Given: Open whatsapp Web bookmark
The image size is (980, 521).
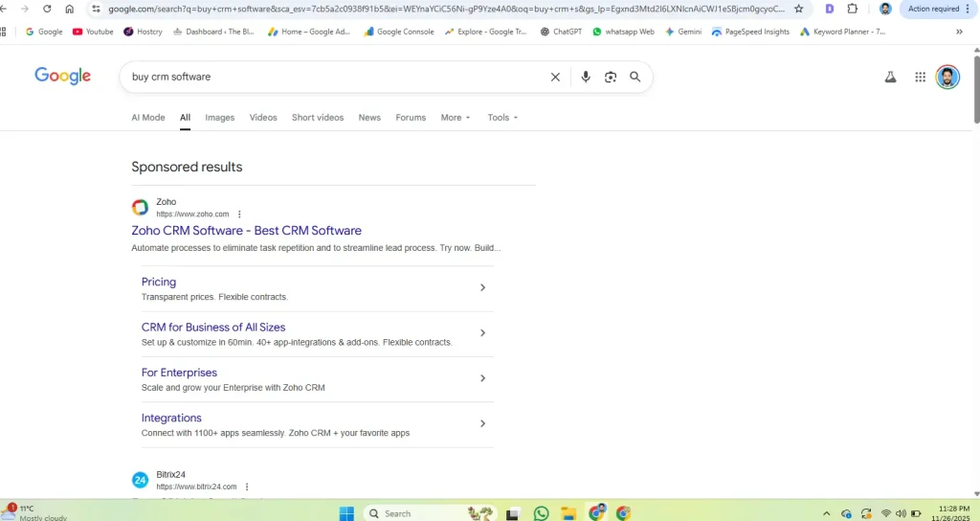Looking at the screenshot, I should [623, 32].
